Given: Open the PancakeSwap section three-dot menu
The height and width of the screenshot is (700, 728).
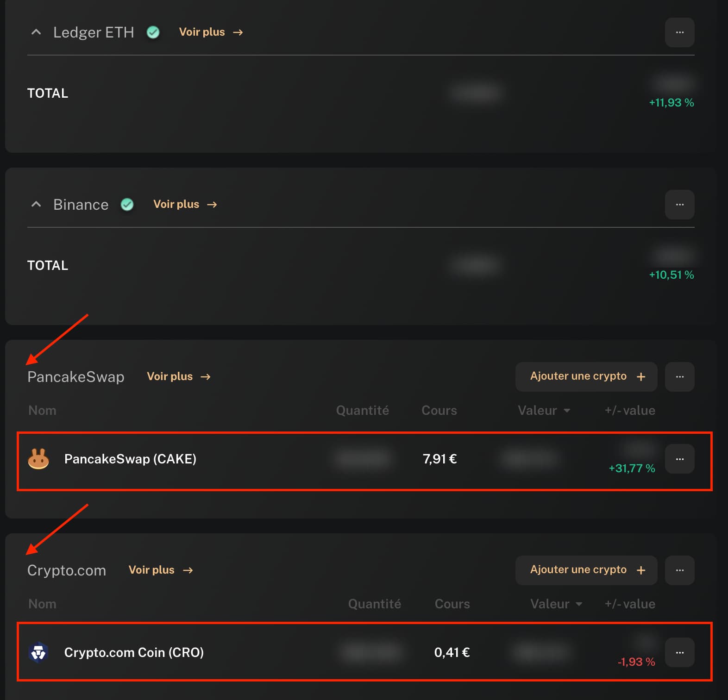Looking at the screenshot, I should (x=679, y=377).
